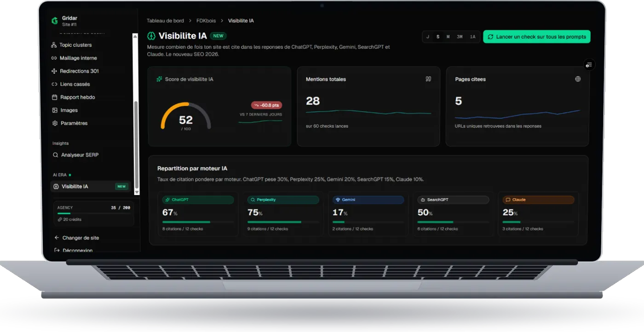Open the Perplexity engine pill
644x332 pixels.
tap(283, 200)
